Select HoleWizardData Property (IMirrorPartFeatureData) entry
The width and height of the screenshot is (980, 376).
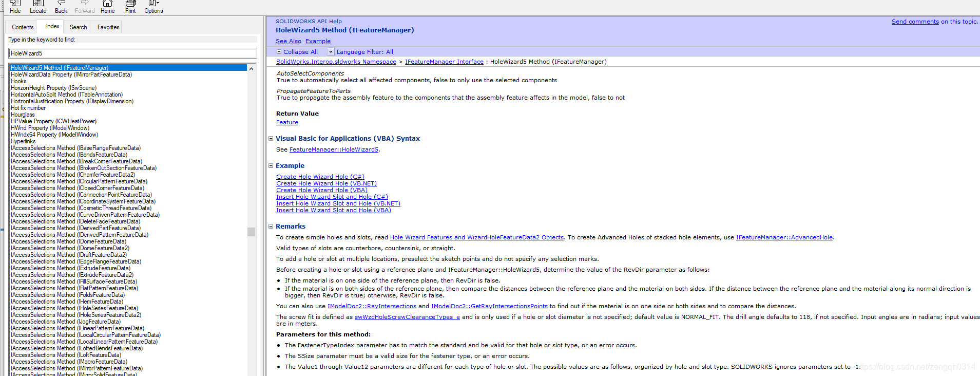[71, 74]
